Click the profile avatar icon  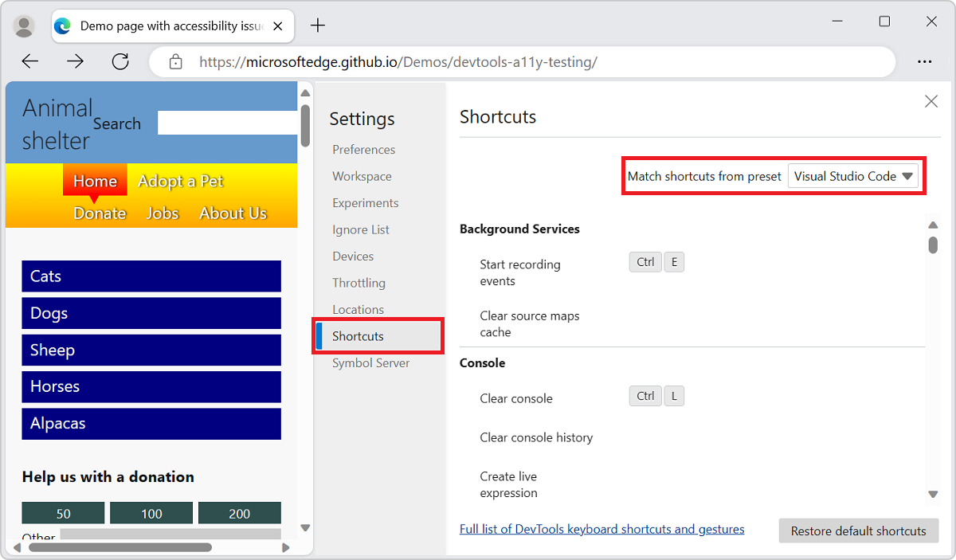coord(25,26)
